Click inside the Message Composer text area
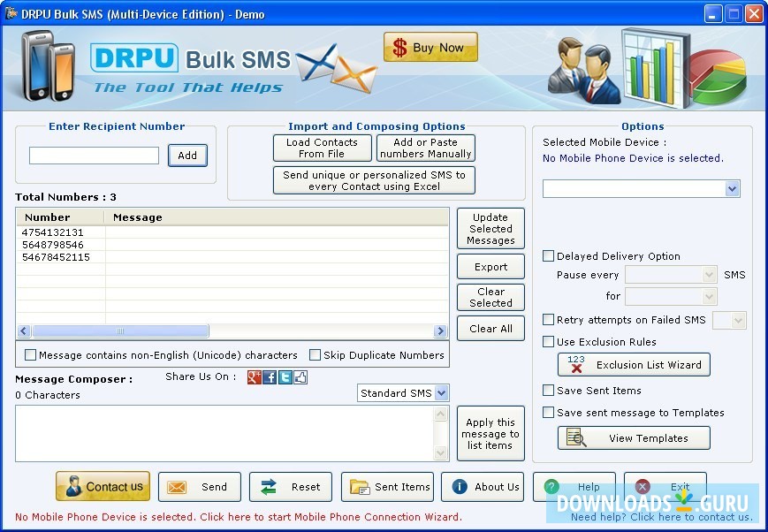This screenshot has width=768, height=532. pos(224,434)
